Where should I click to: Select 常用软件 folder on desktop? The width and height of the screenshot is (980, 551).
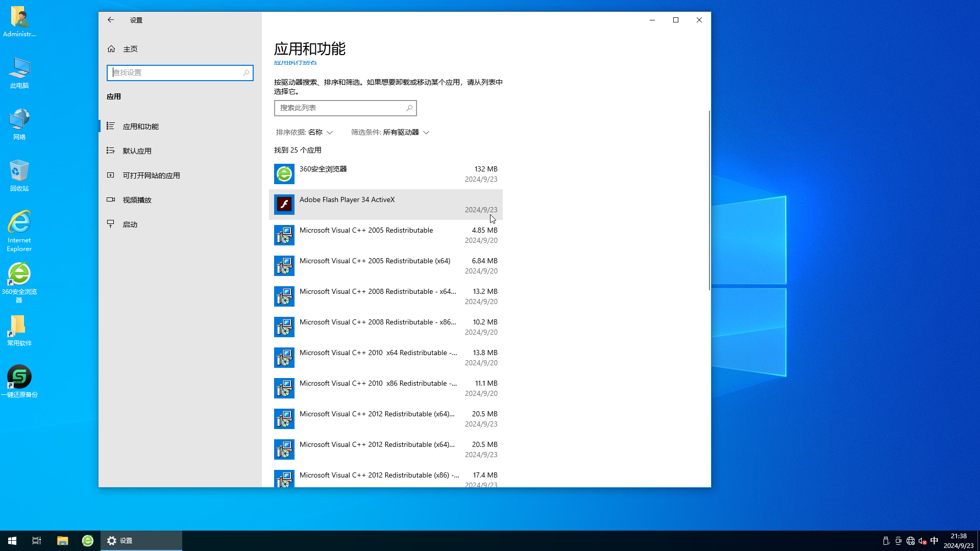click(19, 331)
